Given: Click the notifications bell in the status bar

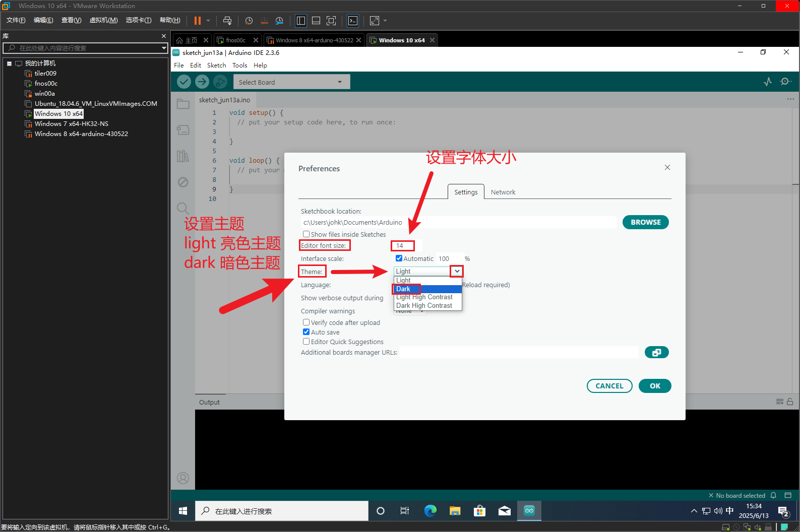Looking at the screenshot, I should 773,495.
